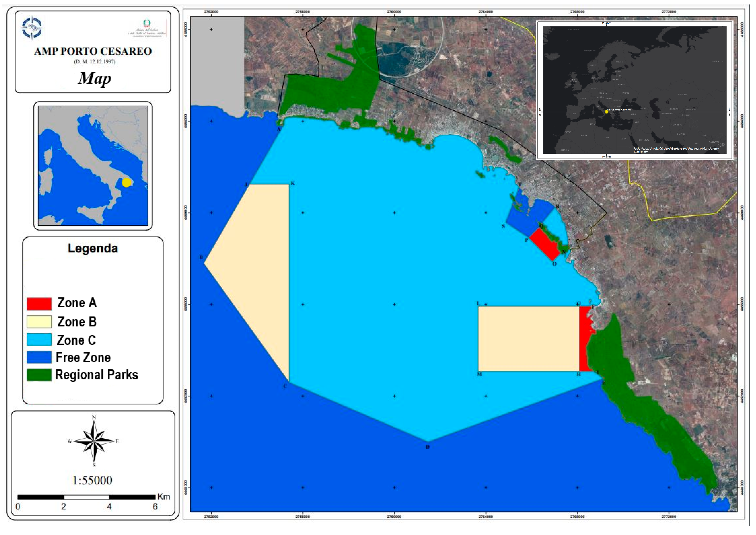Click the AMP Porto Cesareo circular logo
This screenshot has height=535, width=756.
[32, 28]
